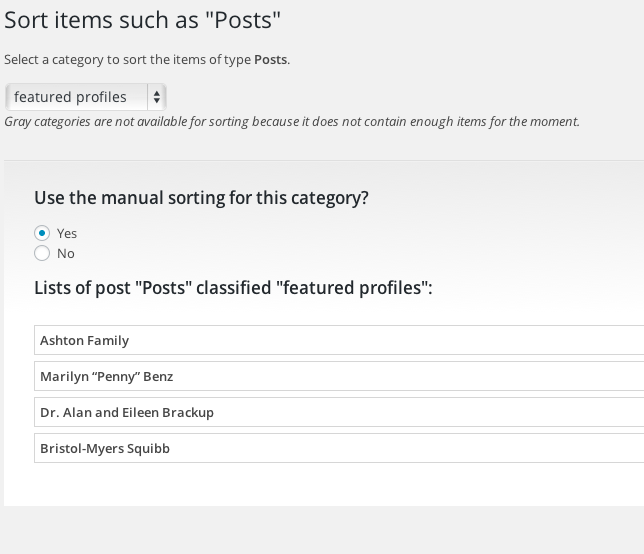Select the "No" radio button
The width and height of the screenshot is (644, 554).
(x=42, y=253)
